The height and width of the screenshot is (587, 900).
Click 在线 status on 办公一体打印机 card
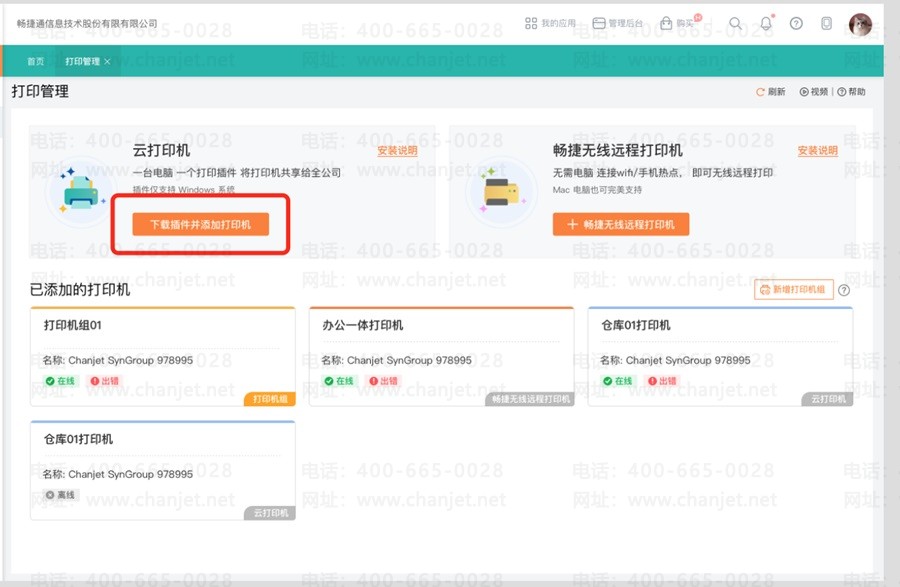(x=340, y=381)
